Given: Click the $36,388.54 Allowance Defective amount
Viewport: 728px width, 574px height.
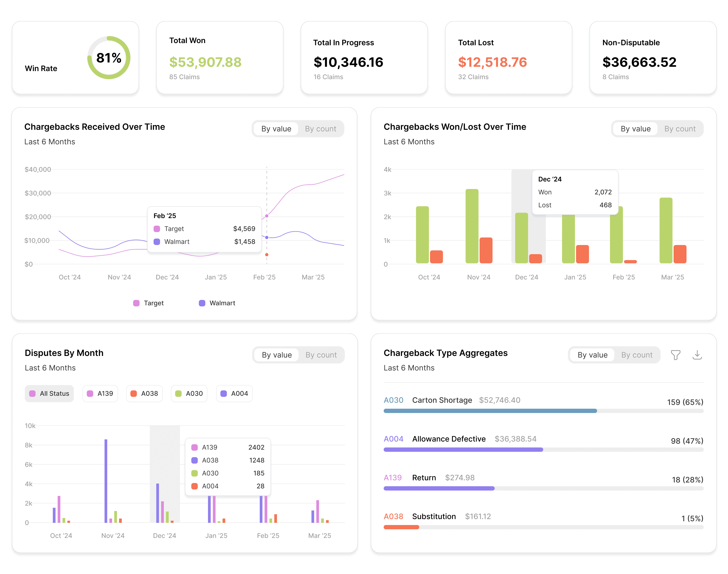Looking at the screenshot, I should 515,439.
